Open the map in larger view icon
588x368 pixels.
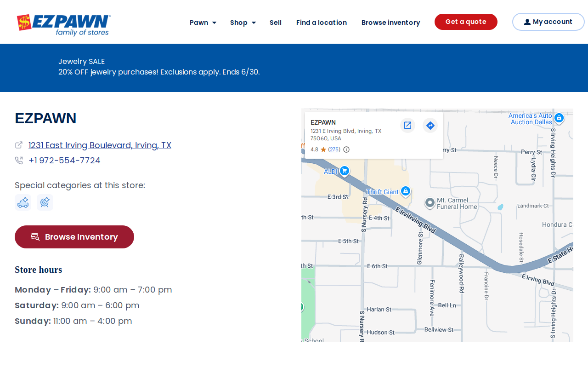point(407,125)
